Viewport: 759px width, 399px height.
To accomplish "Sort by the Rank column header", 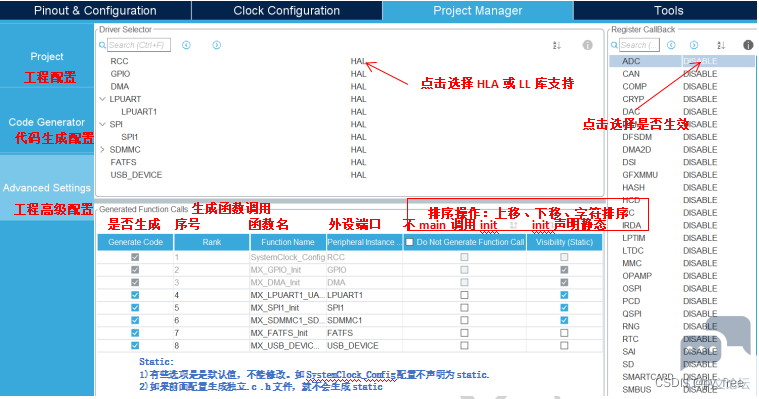I will click(212, 242).
